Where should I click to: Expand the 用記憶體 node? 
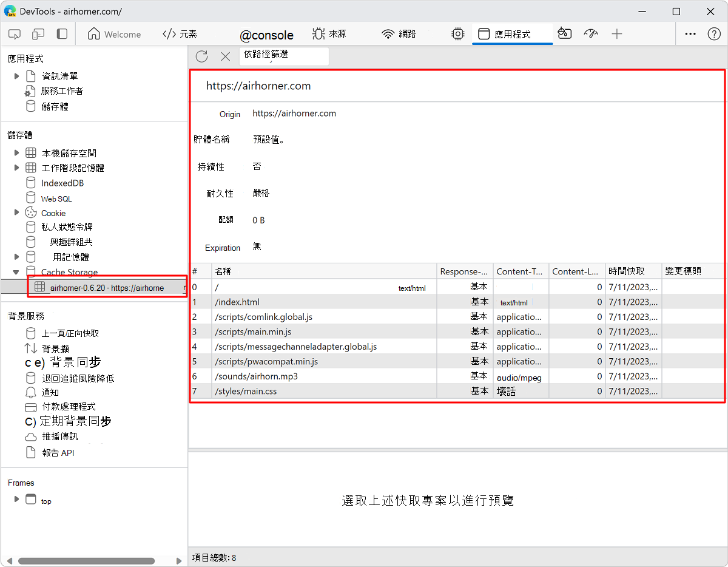point(17,257)
